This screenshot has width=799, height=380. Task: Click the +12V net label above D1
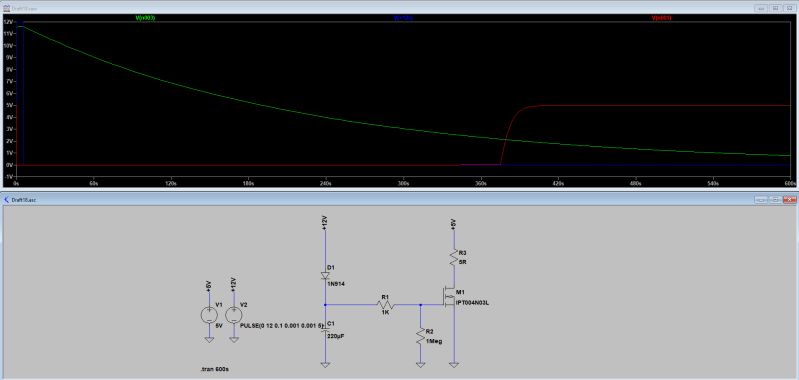point(325,222)
